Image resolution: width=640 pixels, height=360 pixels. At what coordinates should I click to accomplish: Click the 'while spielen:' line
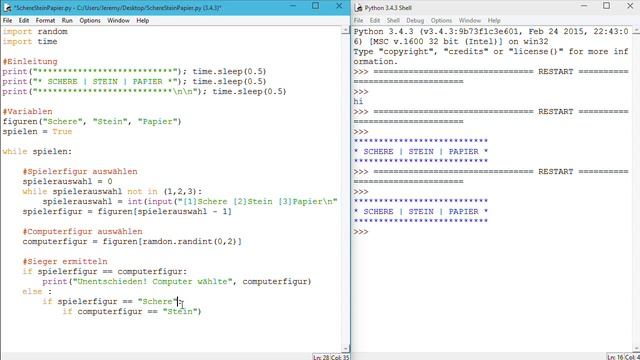pos(37,151)
